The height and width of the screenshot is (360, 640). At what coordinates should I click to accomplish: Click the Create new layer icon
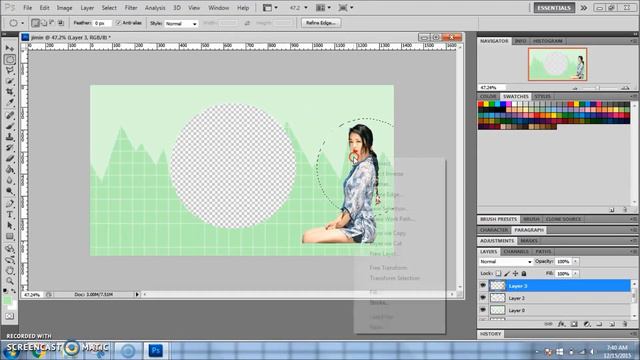click(x=612, y=324)
